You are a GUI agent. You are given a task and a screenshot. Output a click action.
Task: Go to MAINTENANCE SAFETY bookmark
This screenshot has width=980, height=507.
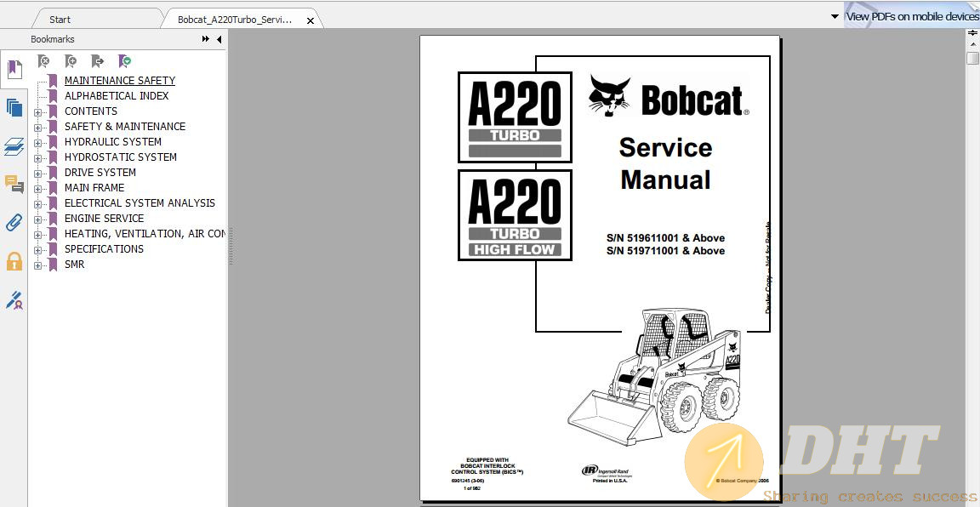[x=119, y=81]
